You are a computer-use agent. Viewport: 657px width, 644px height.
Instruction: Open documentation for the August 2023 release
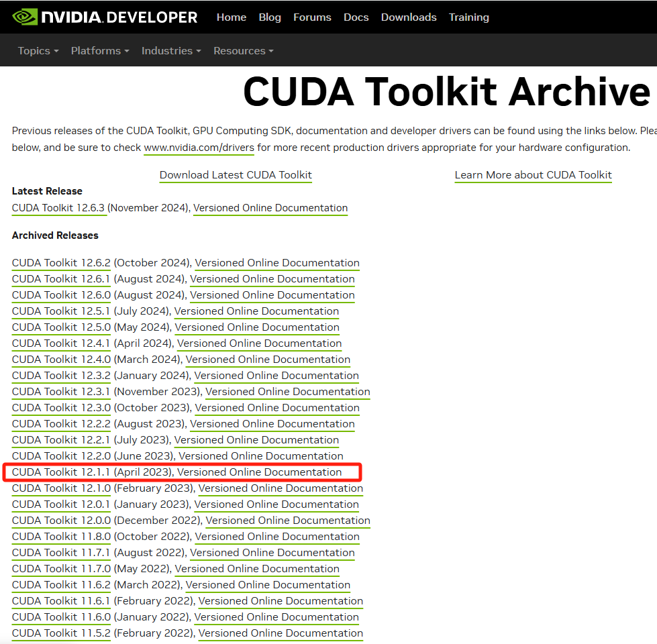click(x=272, y=424)
